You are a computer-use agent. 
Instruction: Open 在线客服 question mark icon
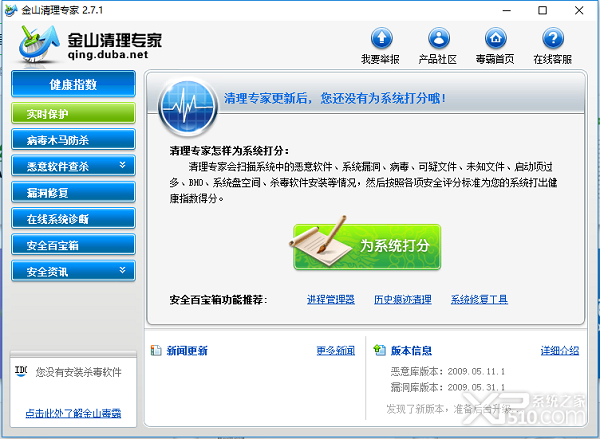point(553,38)
